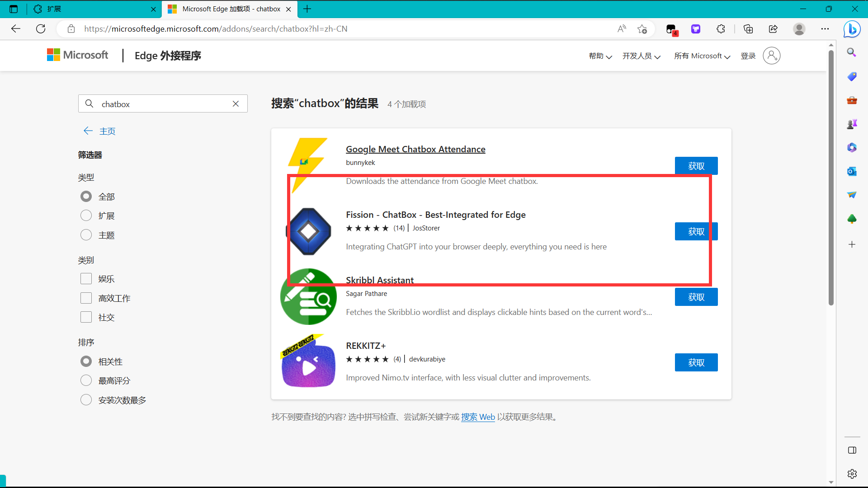
Task: Open sidebar settings gear
Action: (852, 474)
